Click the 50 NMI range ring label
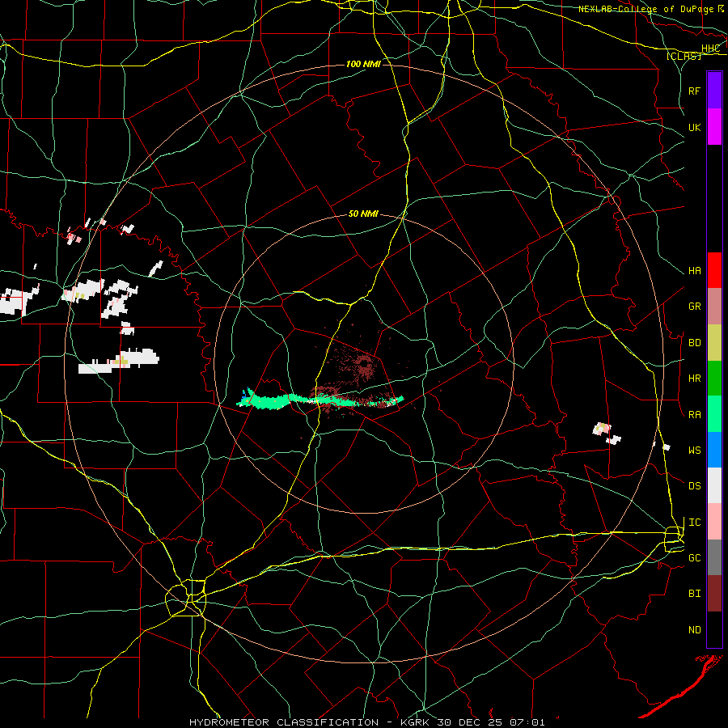 pos(363,214)
